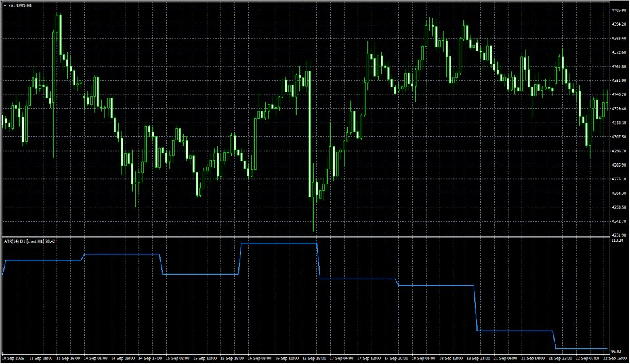Click the 4318.30 price scale label
This screenshot has height=364, width=630.
[619, 123]
